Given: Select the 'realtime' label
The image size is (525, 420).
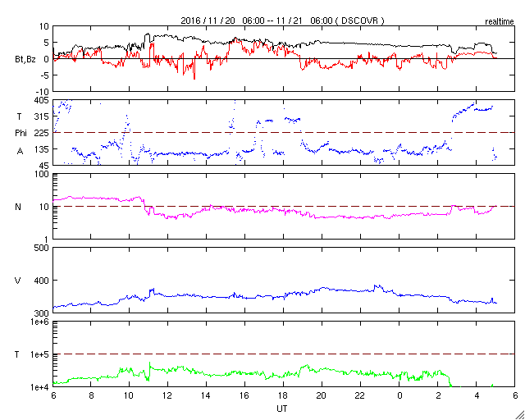Looking at the screenshot, I should (500, 22).
